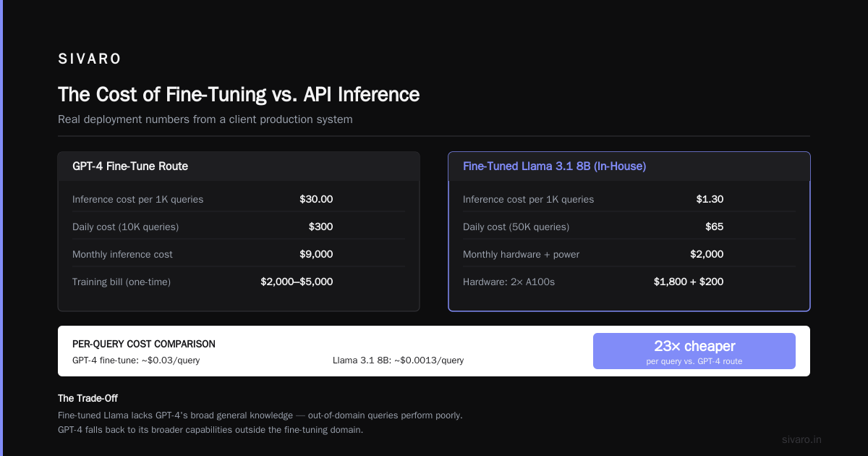Screen dimensions: 868x456
Task: Click the 'Fine-Tuned Llama 3.1 8B (In-House)' header
Action: [629, 166]
